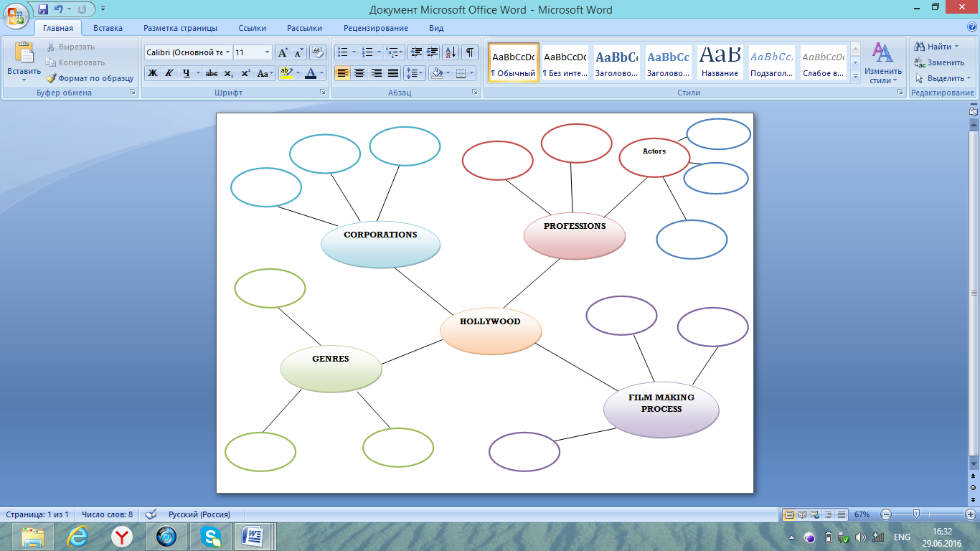The image size is (980, 551).
Task: Switch to the full screen reading view
Action: pos(802,514)
